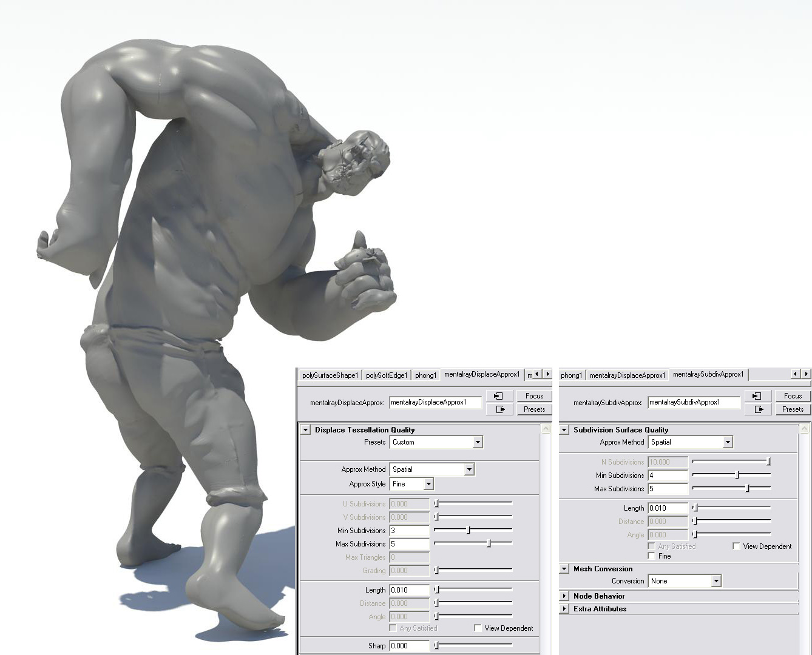The height and width of the screenshot is (655, 812).
Task: Open Presets dropdown showing Custom
Action: click(436, 442)
